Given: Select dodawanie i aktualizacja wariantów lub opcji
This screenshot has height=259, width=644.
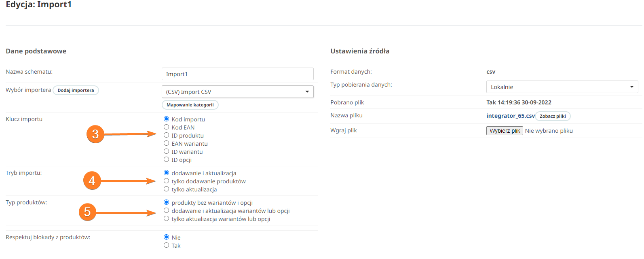Looking at the screenshot, I should click(x=166, y=210).
